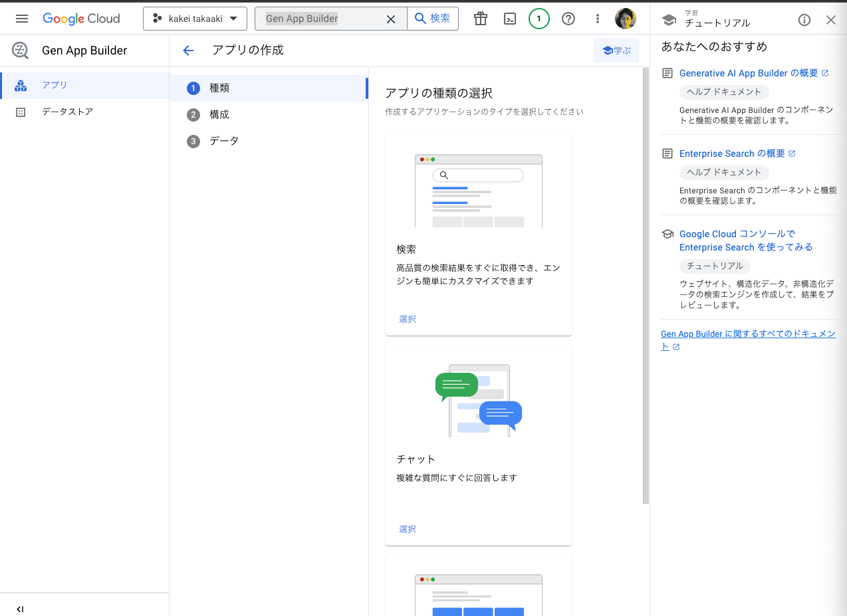Collapse the left sidebar with the arrow
This screenshot has width=847, height=616.
pyautogui.click(x=20, y=609)
